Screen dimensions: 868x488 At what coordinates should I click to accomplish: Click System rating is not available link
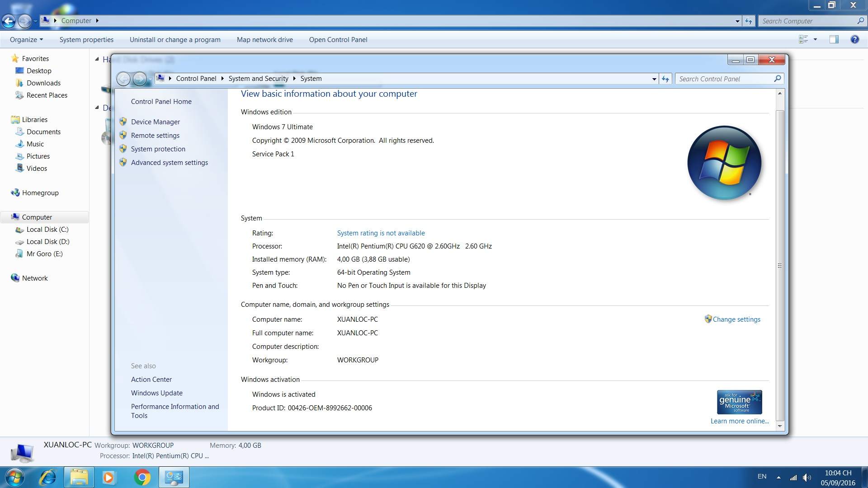click(381, 233)
